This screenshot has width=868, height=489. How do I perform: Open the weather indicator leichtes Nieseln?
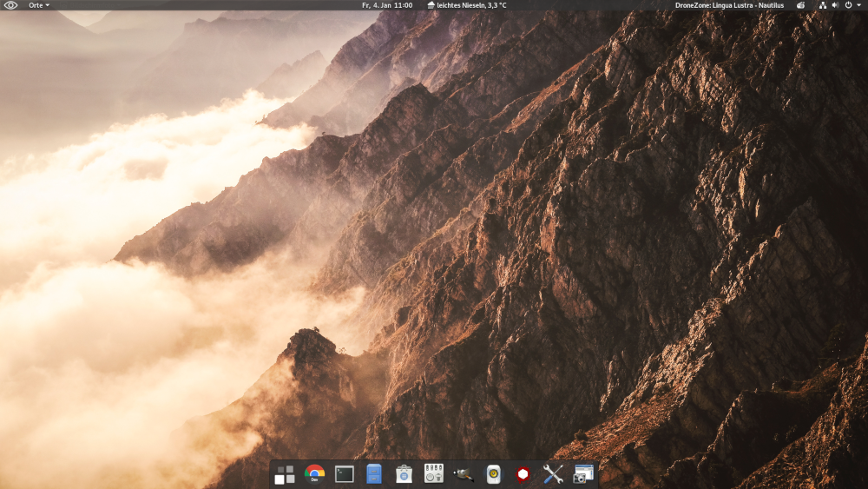pos(467,5)
